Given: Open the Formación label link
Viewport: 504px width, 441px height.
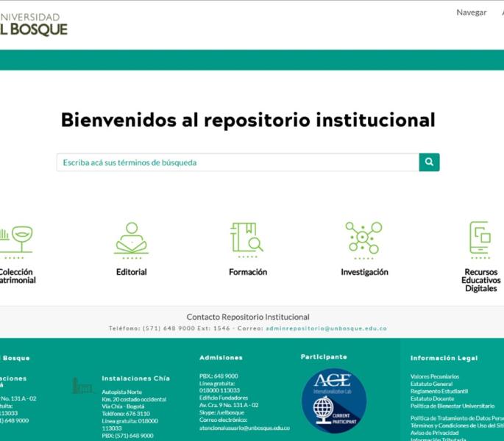Looking at the screenshot, I should click(x=248, y=272).
